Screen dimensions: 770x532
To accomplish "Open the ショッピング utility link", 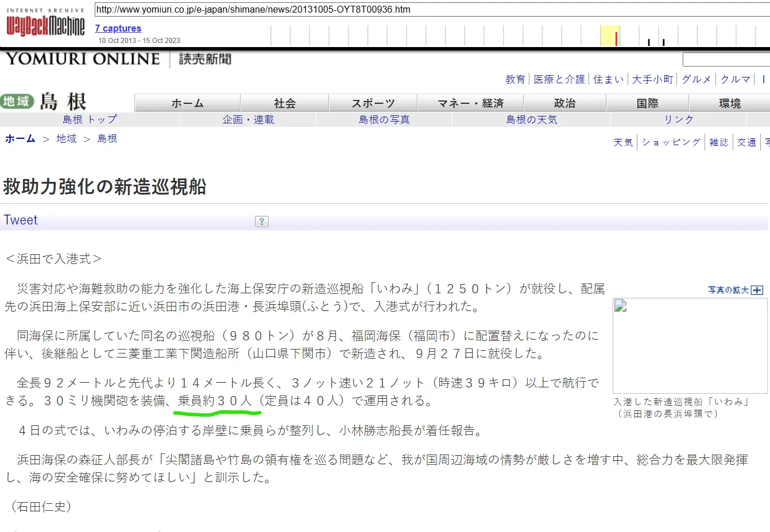I will click(x=671, y=142).
